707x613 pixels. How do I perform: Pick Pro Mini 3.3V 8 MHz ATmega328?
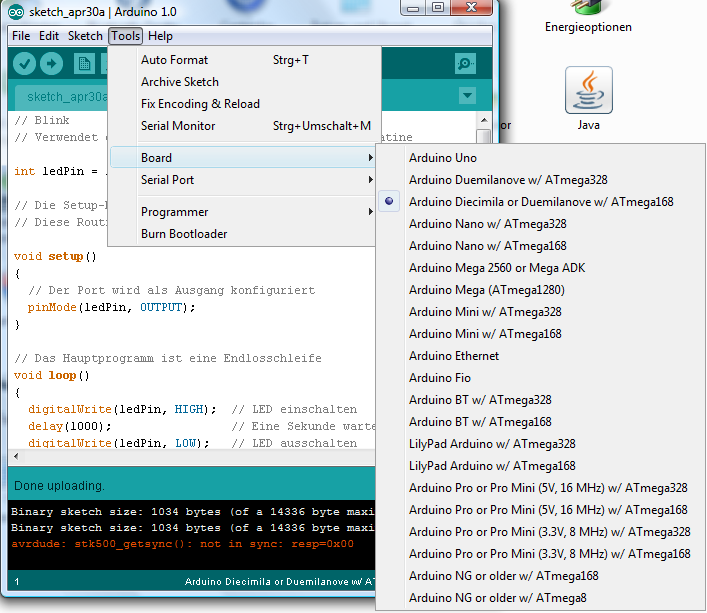(541, 532)
